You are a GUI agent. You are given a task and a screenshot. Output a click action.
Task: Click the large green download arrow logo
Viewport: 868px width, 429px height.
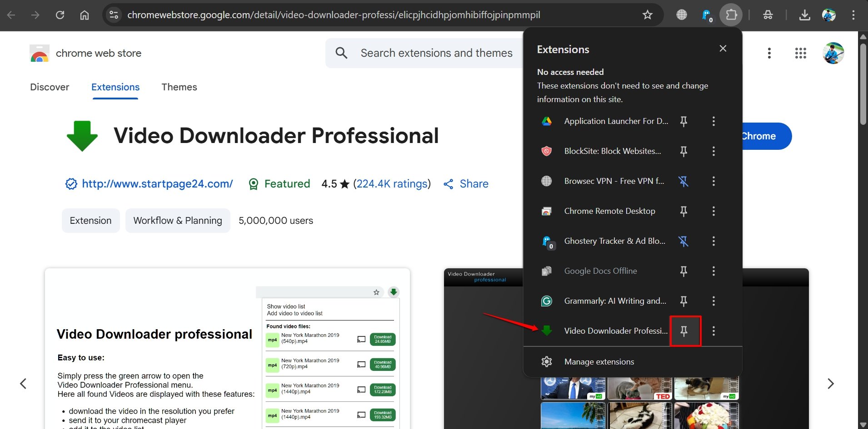click(x=82, y=136)
